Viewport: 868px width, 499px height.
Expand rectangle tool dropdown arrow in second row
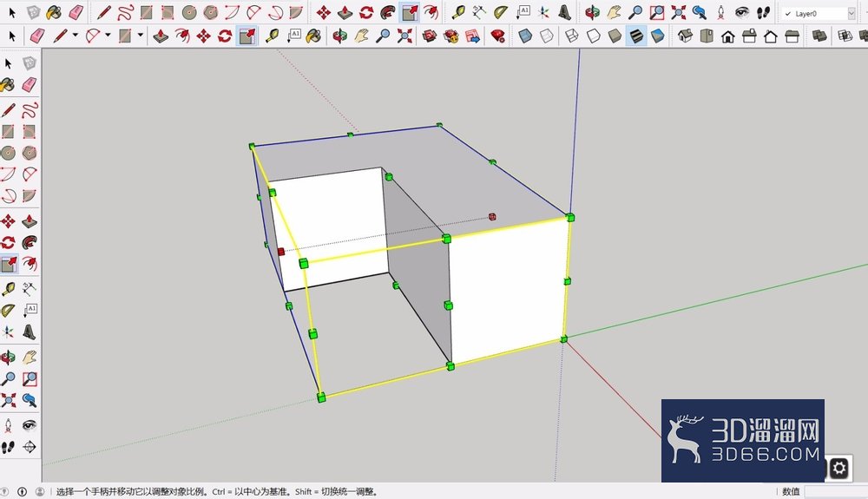pyautogui.click(x=140, y=36)
